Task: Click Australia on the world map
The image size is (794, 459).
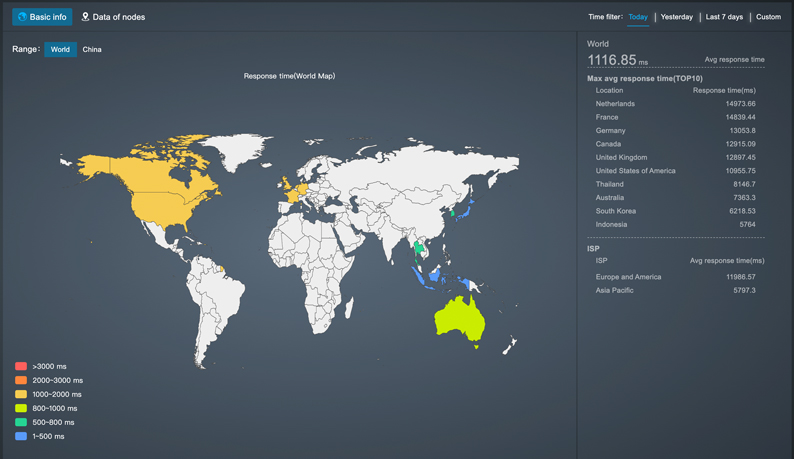Action: click(458, 319)
